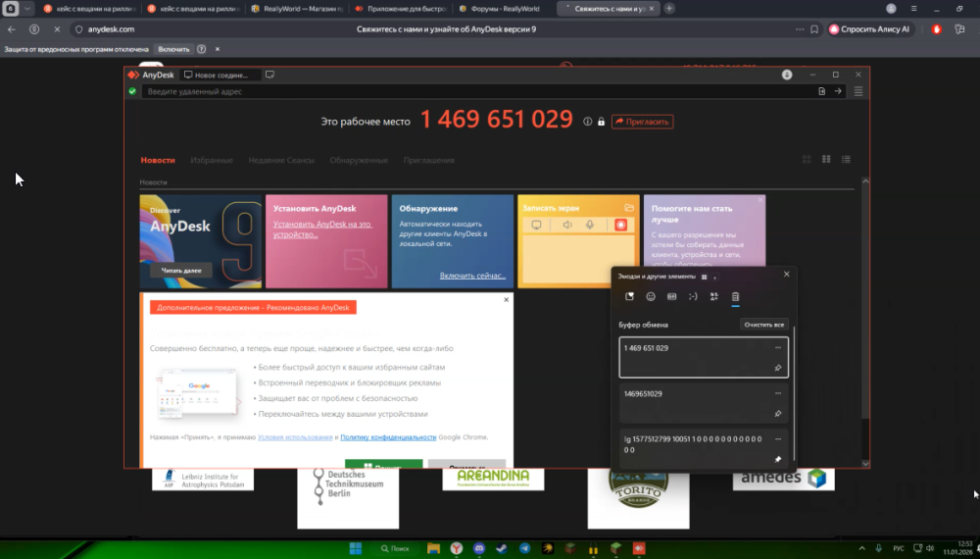Paste clipboard item '1469651029'
Viewport: 980px width, 559px height.
click(704, 403)
